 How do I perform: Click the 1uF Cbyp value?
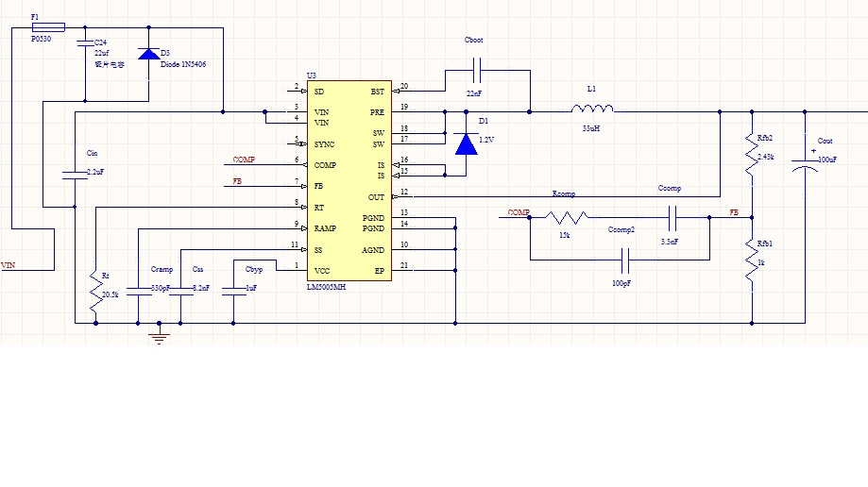click(x=251, y=288)
